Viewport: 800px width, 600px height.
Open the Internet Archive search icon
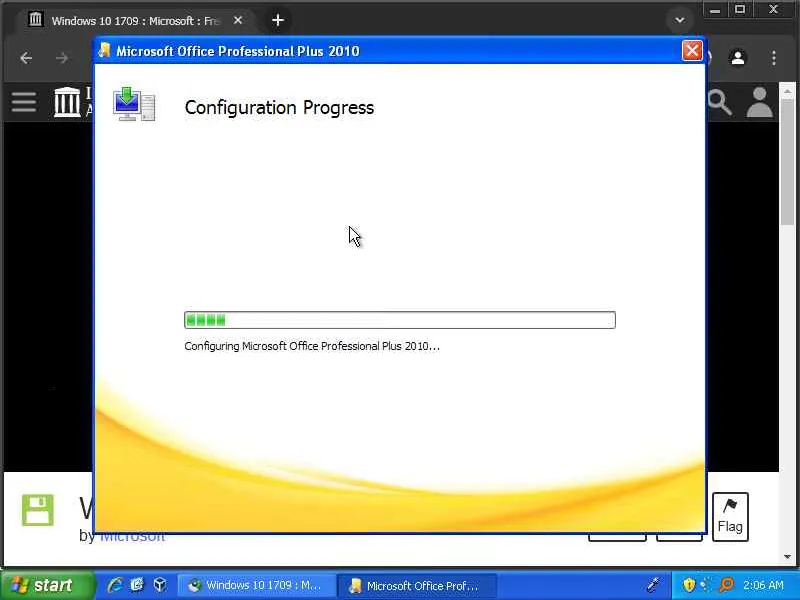tap(720, 103)
